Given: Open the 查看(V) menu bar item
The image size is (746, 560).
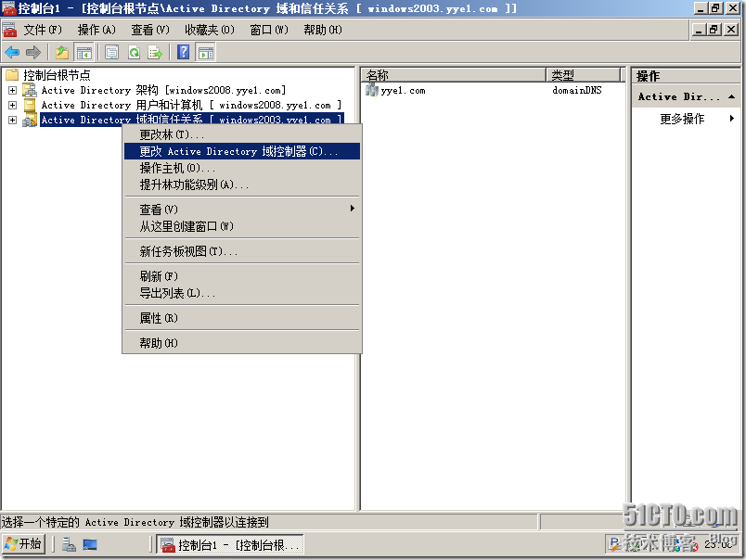Looking at the screenshot, I should click(x=150, y=30).
